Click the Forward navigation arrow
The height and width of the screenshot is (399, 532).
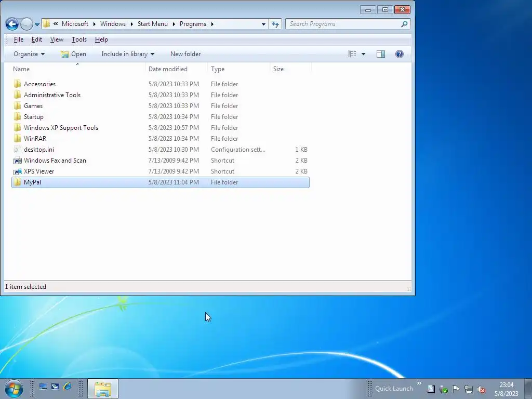point(26,24)
